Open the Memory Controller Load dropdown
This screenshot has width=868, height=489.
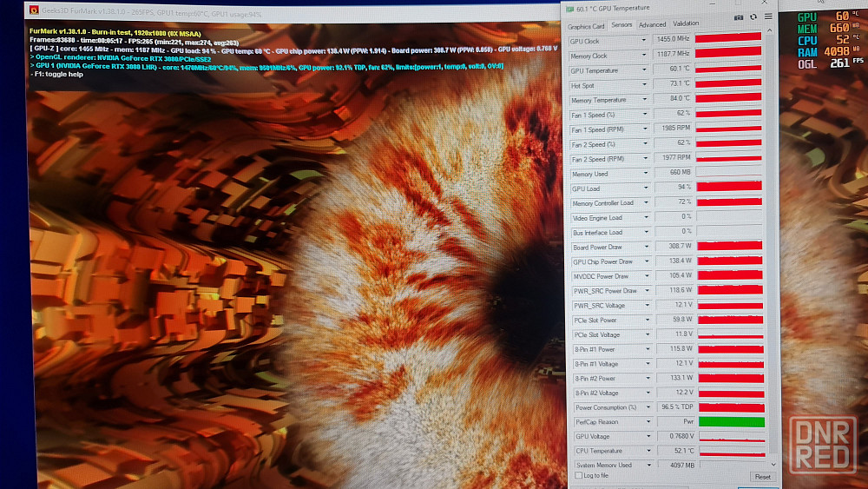click(x=646, y=202)
